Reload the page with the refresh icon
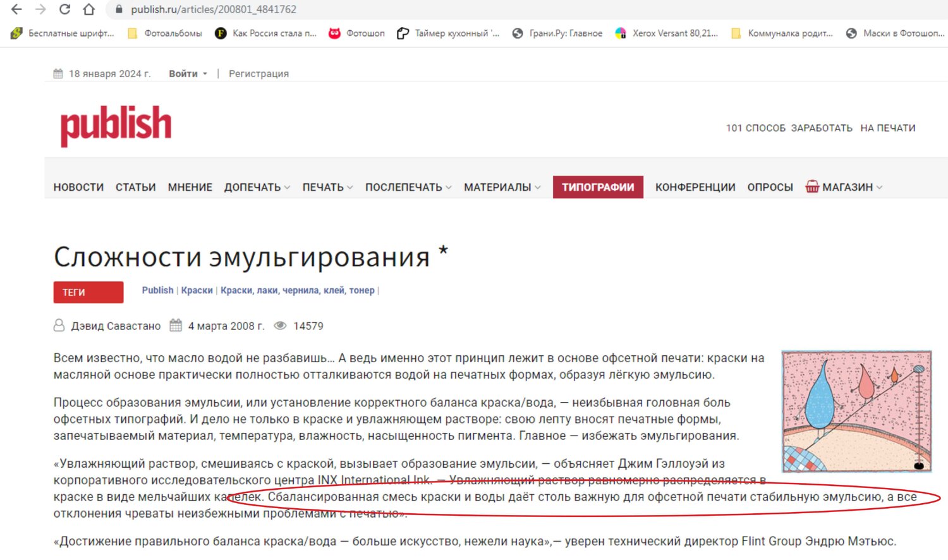This screenshot has height=560, width=948. point(64,9)
